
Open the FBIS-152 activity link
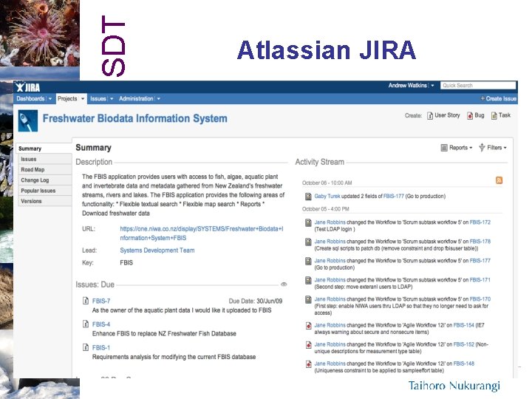[x=463, y=344]
